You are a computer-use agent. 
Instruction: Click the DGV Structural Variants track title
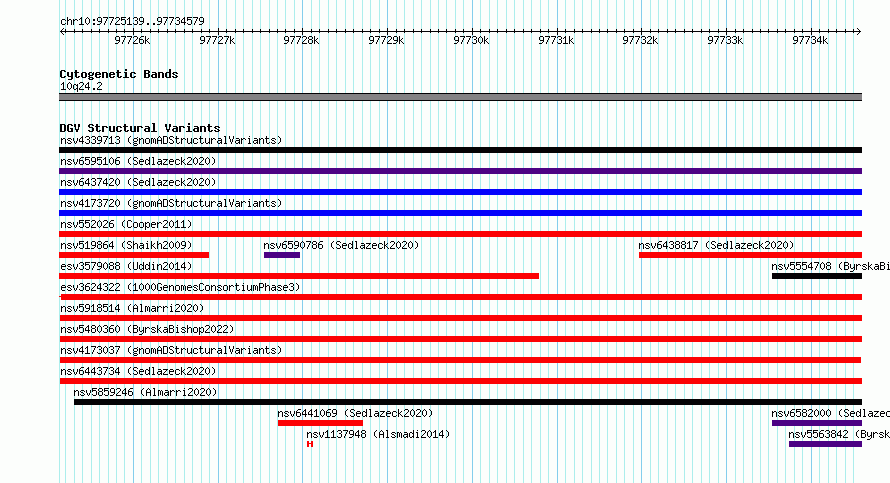click(x=140, y=128)
